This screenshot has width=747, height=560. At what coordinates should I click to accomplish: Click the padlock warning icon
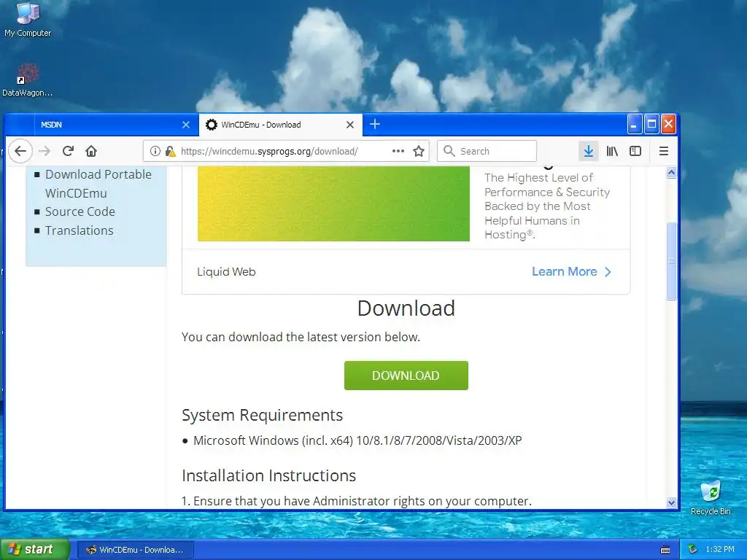pyautogui.click(x=170, y=151)
